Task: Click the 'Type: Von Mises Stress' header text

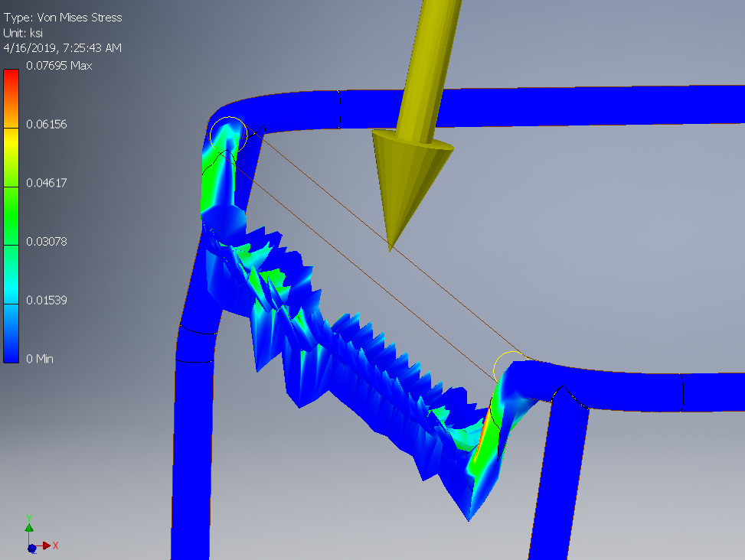Action: coord(63,17)
